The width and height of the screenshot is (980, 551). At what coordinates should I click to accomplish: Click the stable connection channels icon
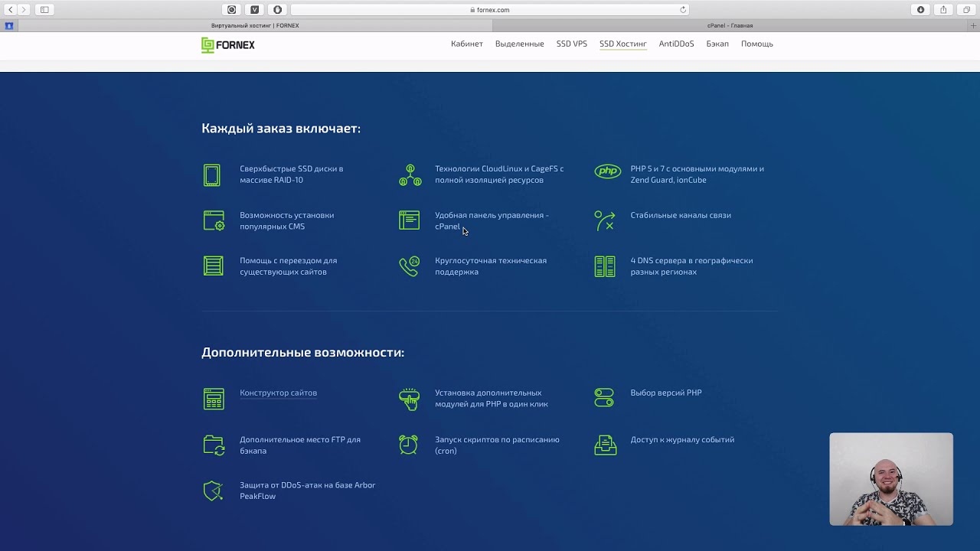605,220
